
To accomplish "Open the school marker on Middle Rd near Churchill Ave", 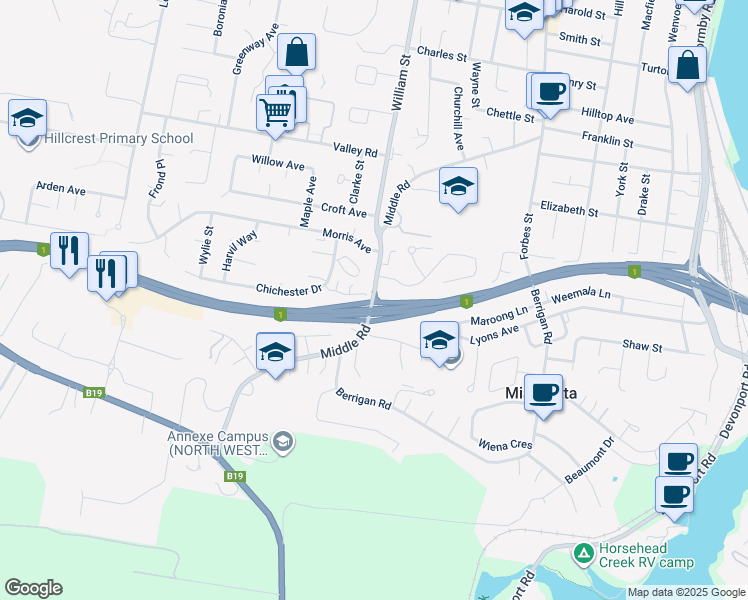I will coord(458,186).
